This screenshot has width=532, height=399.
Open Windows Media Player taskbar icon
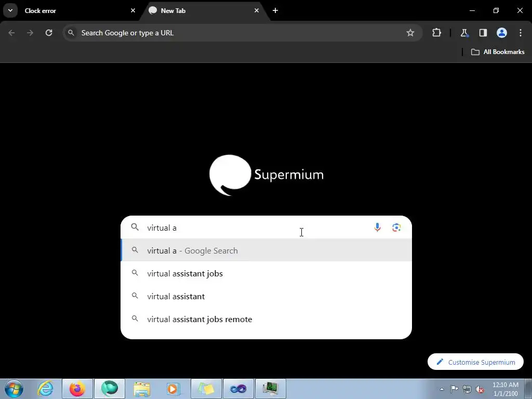[x=174, y=389]
